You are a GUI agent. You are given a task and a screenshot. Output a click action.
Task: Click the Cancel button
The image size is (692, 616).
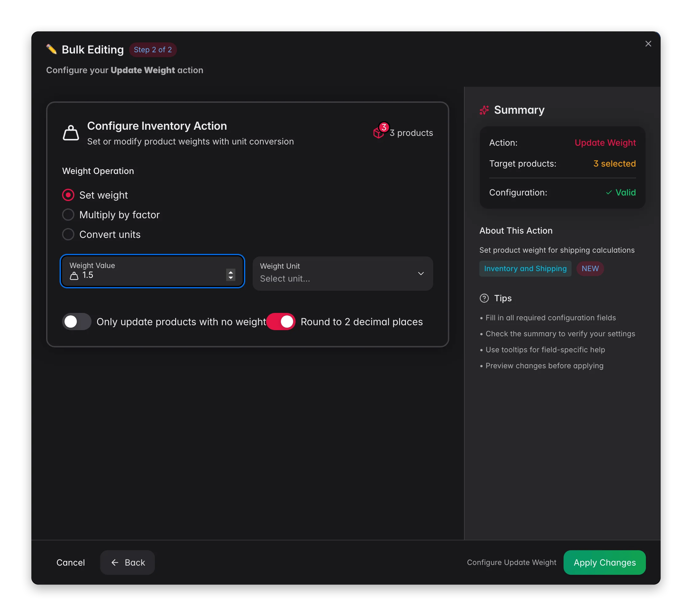[71, 562]
